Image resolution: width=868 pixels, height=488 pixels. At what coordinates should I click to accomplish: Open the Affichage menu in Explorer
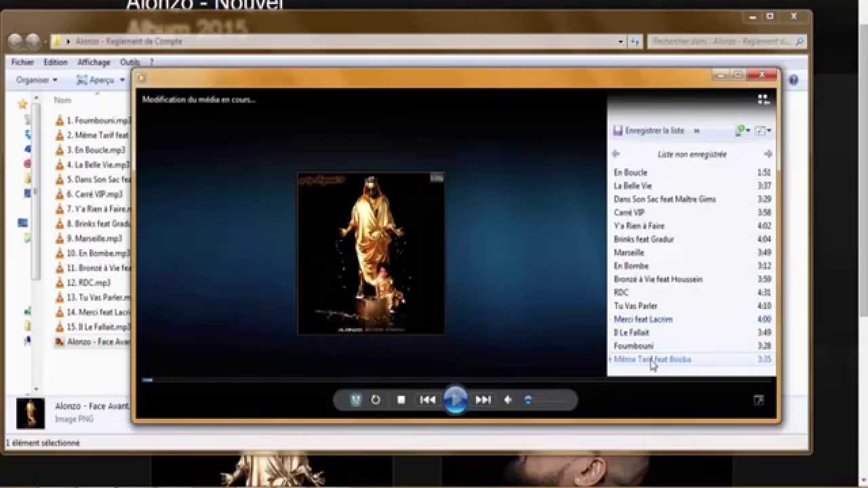[94, 62]
